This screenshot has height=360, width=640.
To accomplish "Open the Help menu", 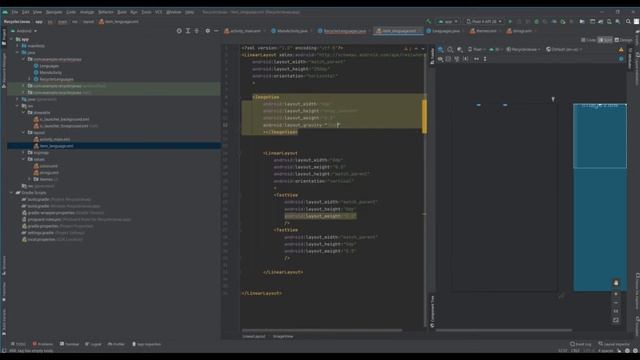I will click(189, 12).
